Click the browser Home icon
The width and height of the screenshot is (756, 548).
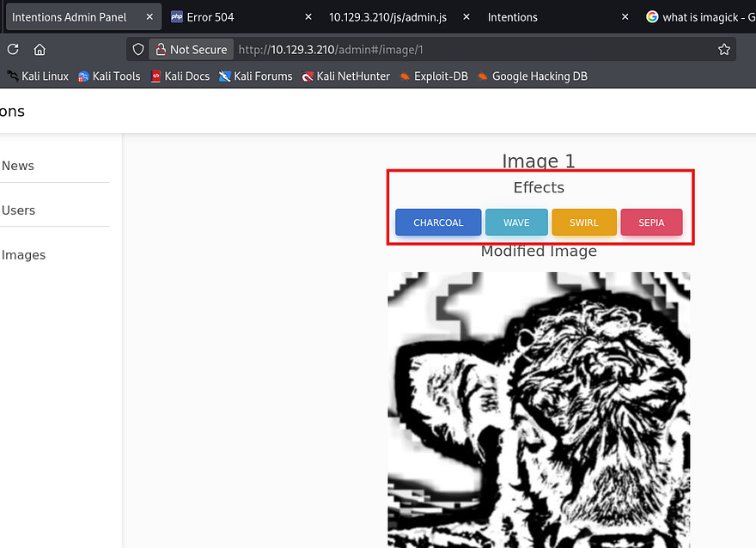coord(40,50)
